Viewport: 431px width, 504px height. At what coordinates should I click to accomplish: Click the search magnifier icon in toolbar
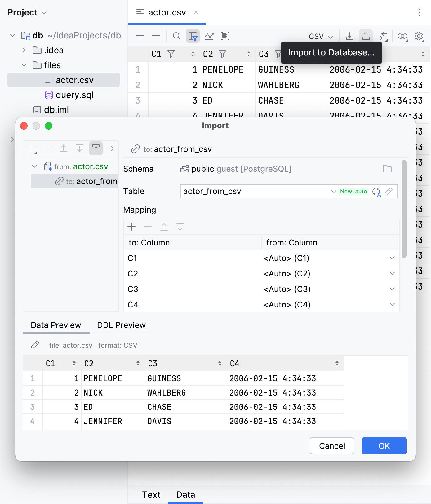pyautogui.click(x=176, y=36)
